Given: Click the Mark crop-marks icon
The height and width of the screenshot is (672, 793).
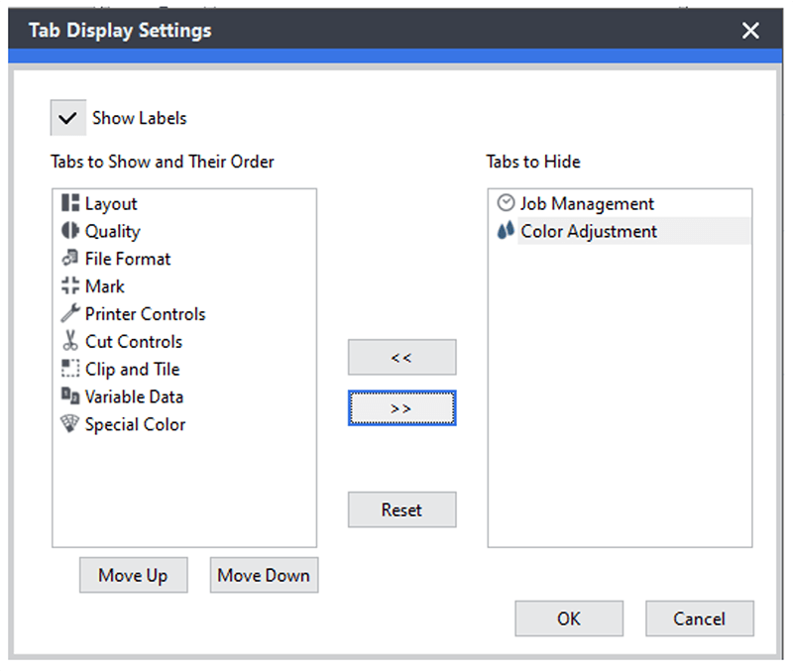Looking at the screenshot, I should tap(69, 286).
